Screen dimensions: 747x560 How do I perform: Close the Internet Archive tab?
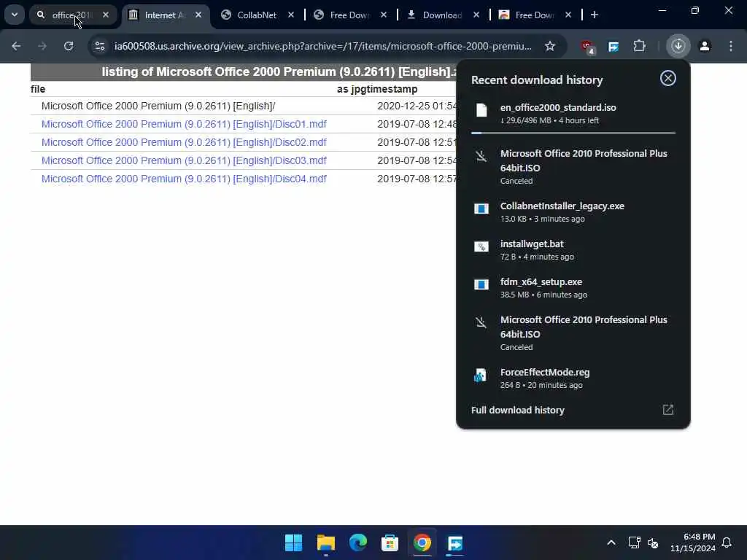[198, 15]
